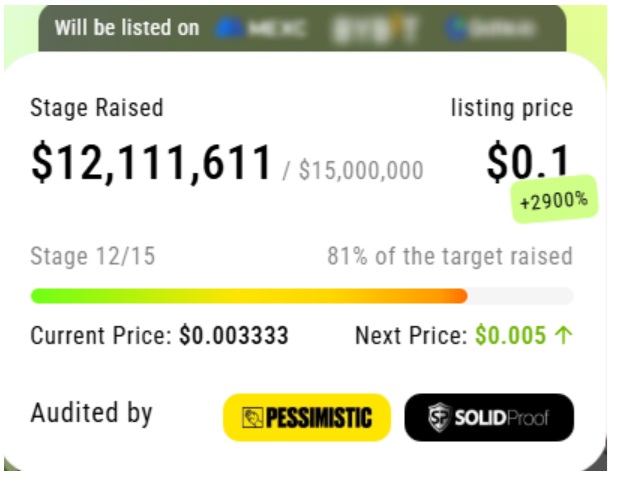Open the SolidProof audit badge

pos(489,417)
